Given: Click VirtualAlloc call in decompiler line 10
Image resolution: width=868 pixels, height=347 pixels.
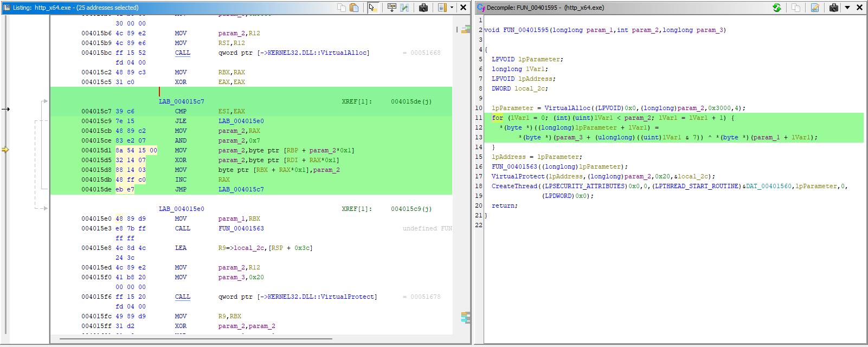Looking at the screenshot, I should click(x=567, y=108).
